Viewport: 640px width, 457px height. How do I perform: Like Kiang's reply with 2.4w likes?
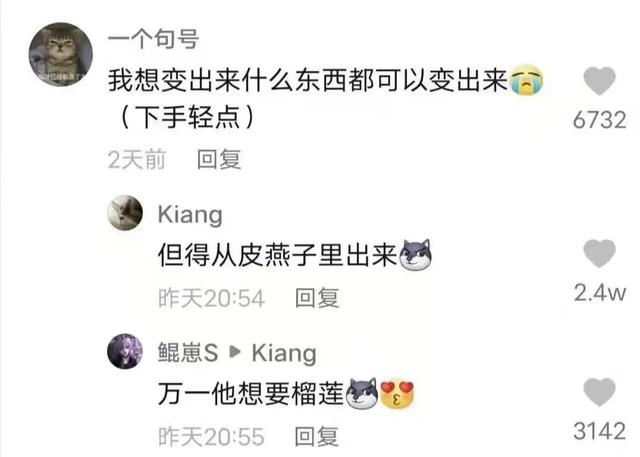599,253
